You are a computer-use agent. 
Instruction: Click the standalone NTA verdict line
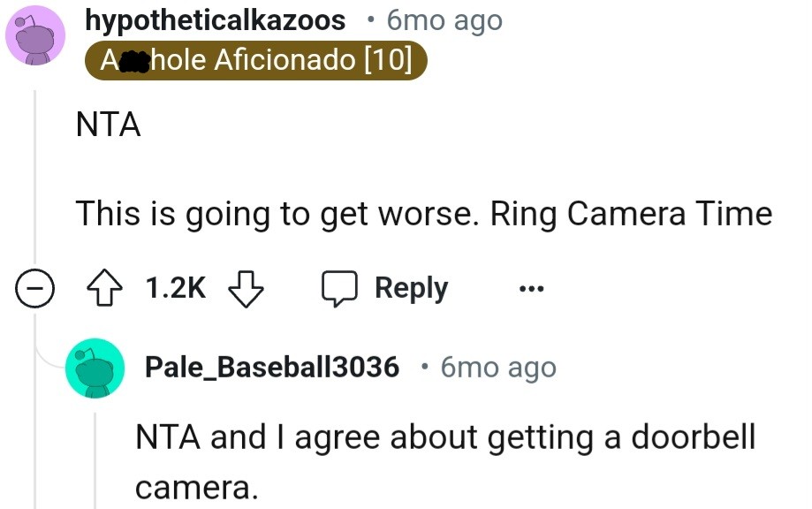108,125
